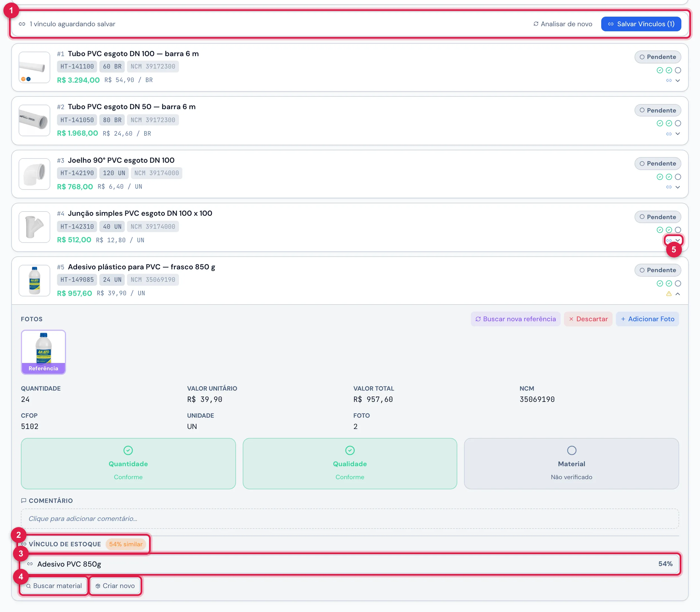Expand the Tubo PVC DN 100 item
Image resolution: width=700 pixels, height=612 pixels.
pos(677,81)
